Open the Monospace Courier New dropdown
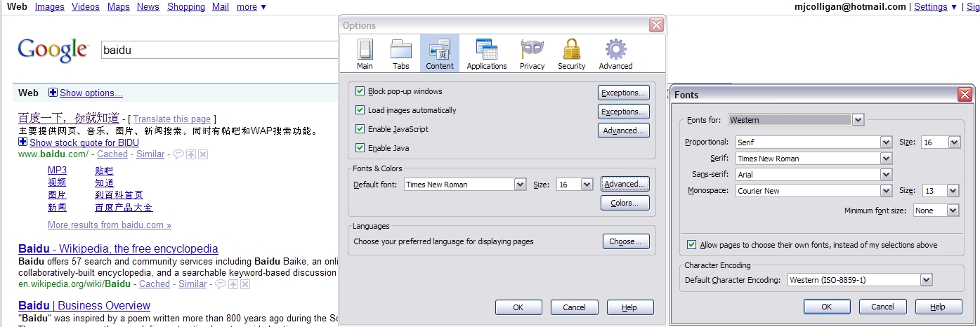Viewport: 980px width, 327px height. click(x=886, y=191)
